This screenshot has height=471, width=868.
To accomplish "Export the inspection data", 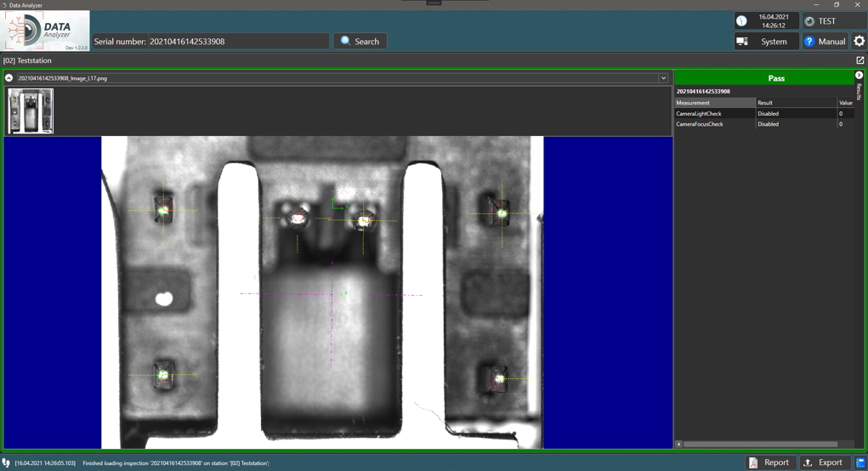I will 823,462.
